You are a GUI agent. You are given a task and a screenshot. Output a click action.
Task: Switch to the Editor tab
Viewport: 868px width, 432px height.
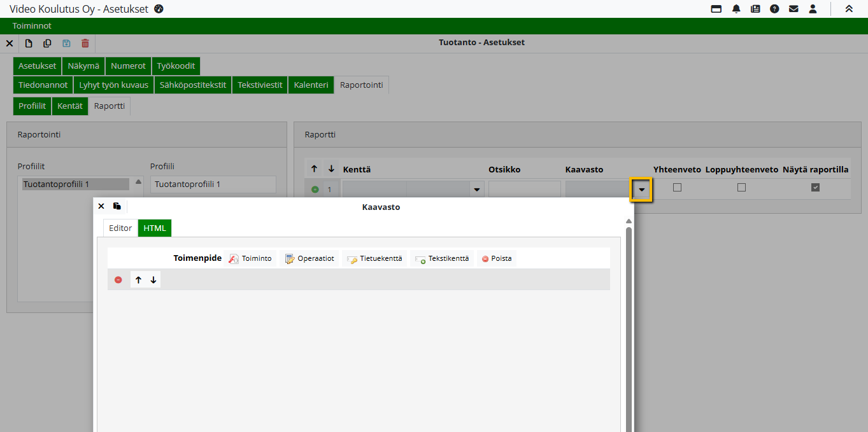point(120,228)
